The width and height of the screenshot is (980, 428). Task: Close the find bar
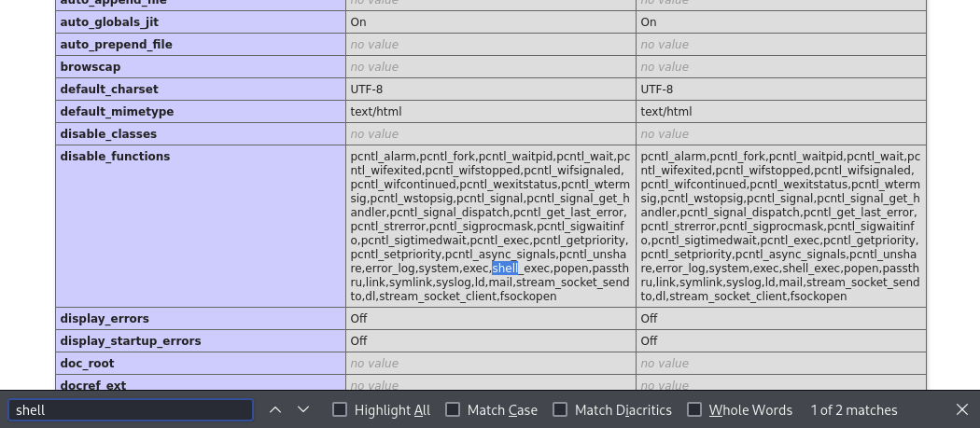[x=962, y=409]
